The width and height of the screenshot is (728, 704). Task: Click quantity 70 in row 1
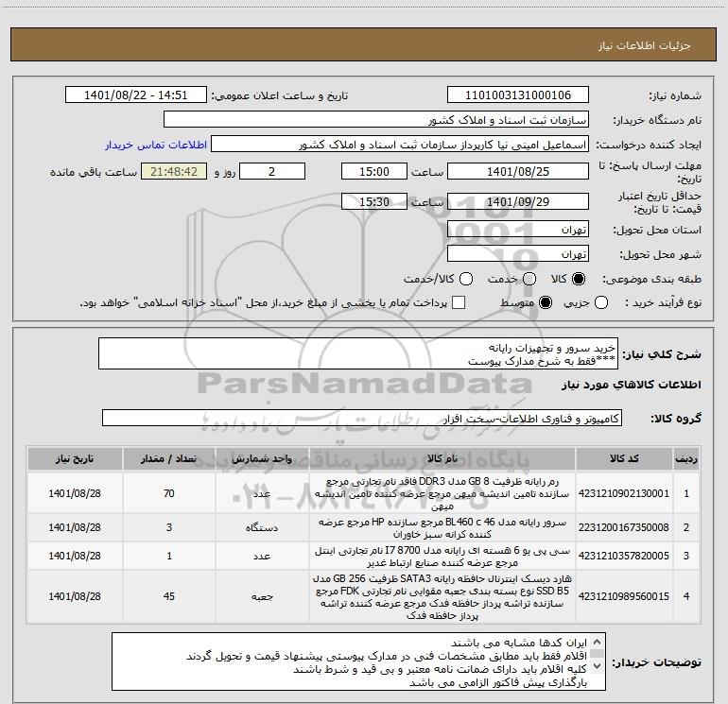click(169, 493)
